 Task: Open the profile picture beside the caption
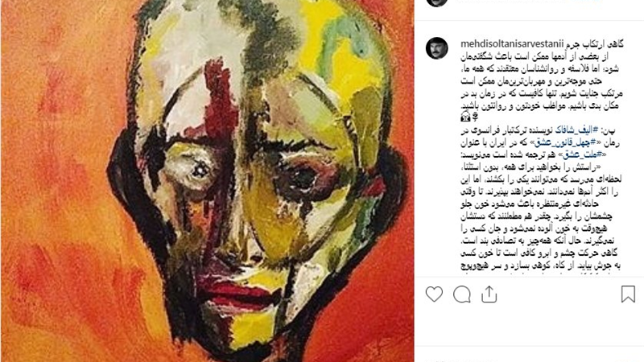[x=437, y=48]
